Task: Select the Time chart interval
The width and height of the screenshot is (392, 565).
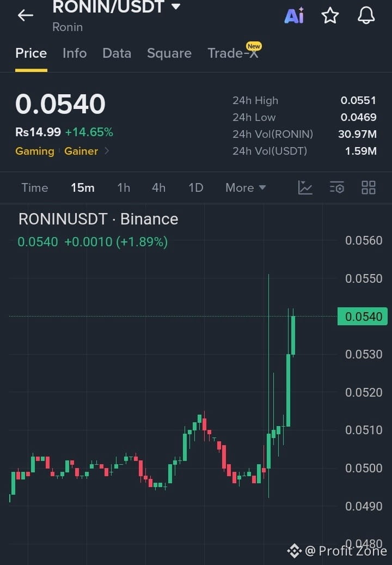Action: coord(34,188)
